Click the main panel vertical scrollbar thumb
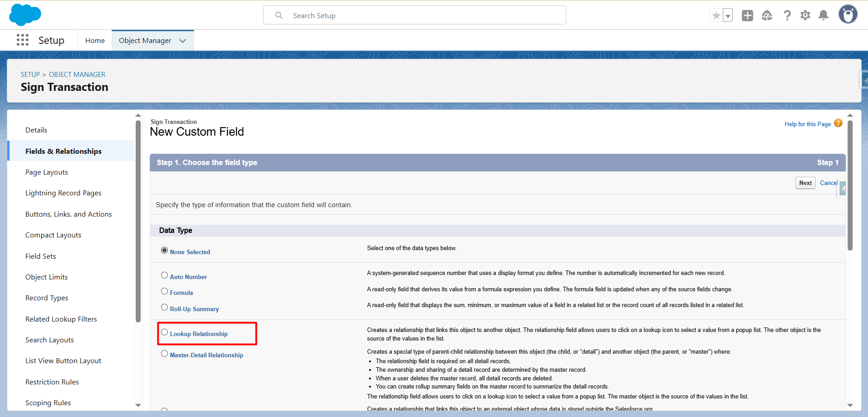The image size is (868, 417). (x=850, y=185)
